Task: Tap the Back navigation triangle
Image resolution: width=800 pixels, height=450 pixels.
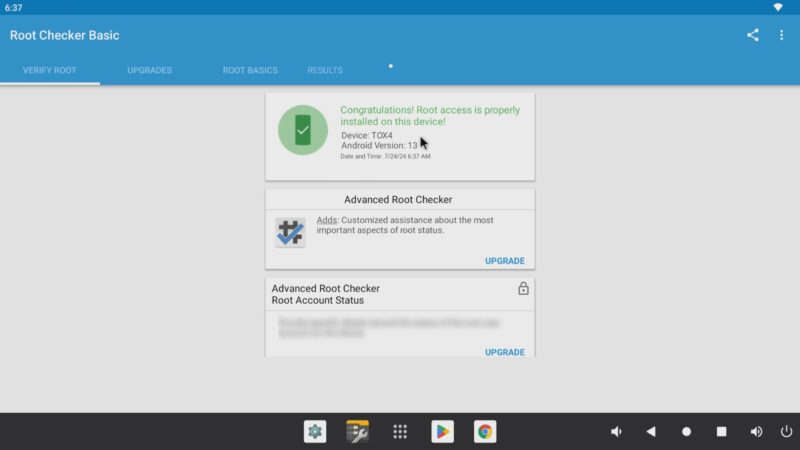Action: (x=651, y=432)
